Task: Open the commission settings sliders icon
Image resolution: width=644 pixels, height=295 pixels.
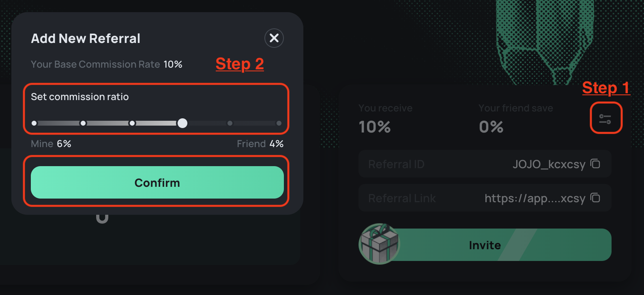Action: click(605, 119)
